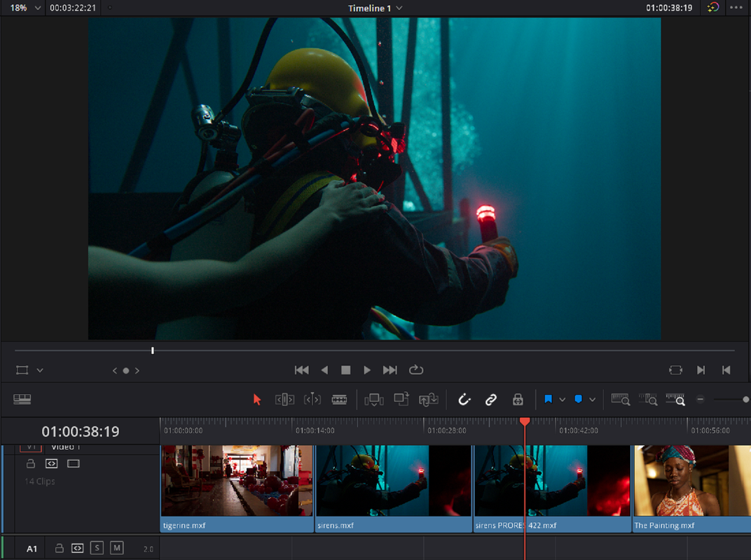Select the Trim Edit mode tool
This screenshot has width=751, height=560.
pos(284,400)
